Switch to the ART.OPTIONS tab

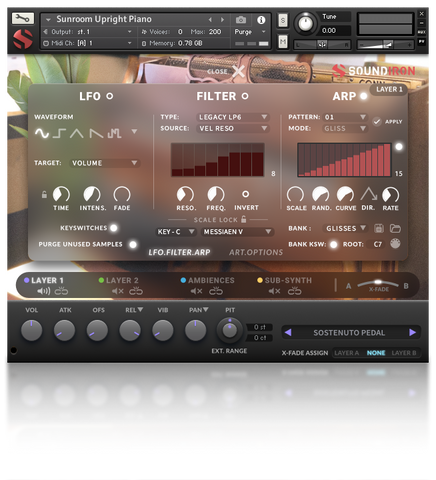click(x=256, y=252)
